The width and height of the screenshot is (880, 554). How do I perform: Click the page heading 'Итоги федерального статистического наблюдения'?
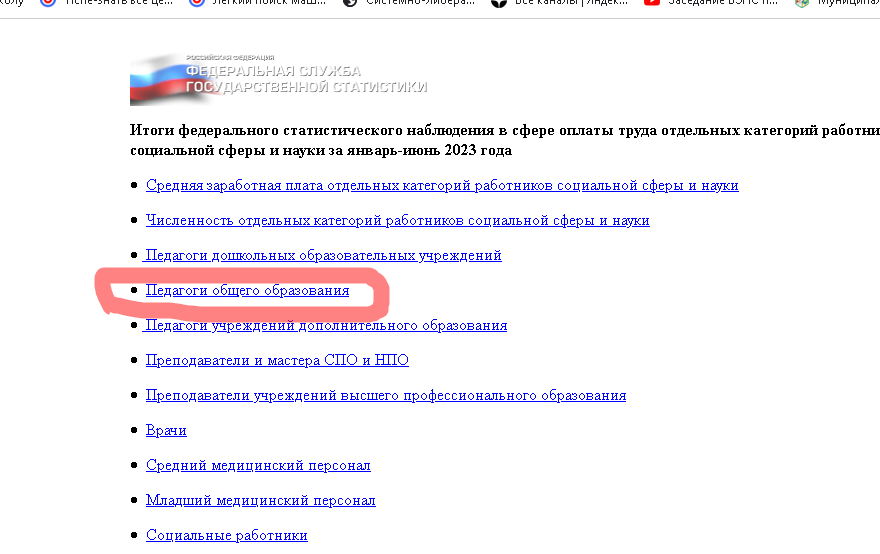(505, 140)
